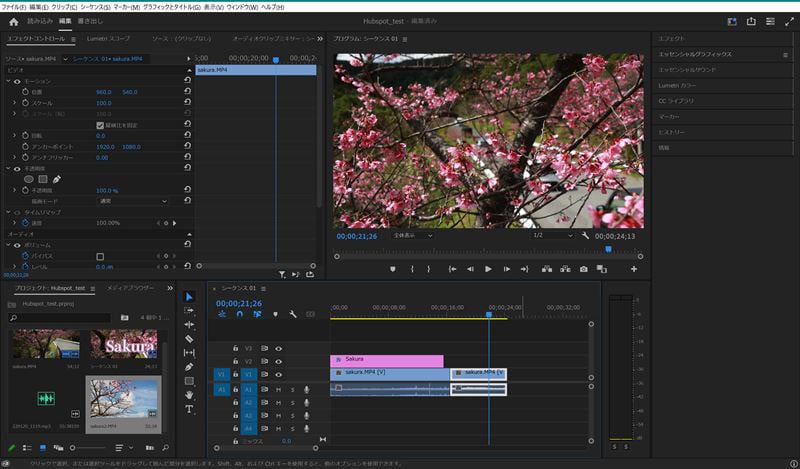800x469 pixels.
Task: Expand the Scale property
Action: 14,103
